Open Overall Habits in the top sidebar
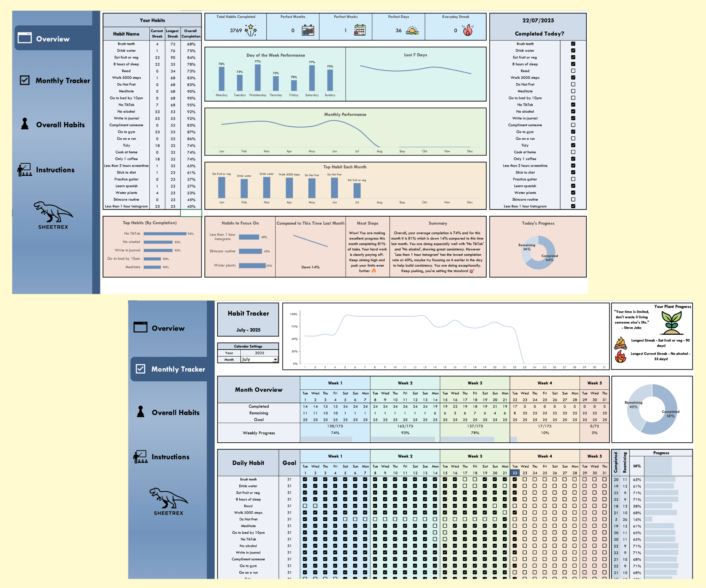706x588 pixels. click(x=53, y=125)
